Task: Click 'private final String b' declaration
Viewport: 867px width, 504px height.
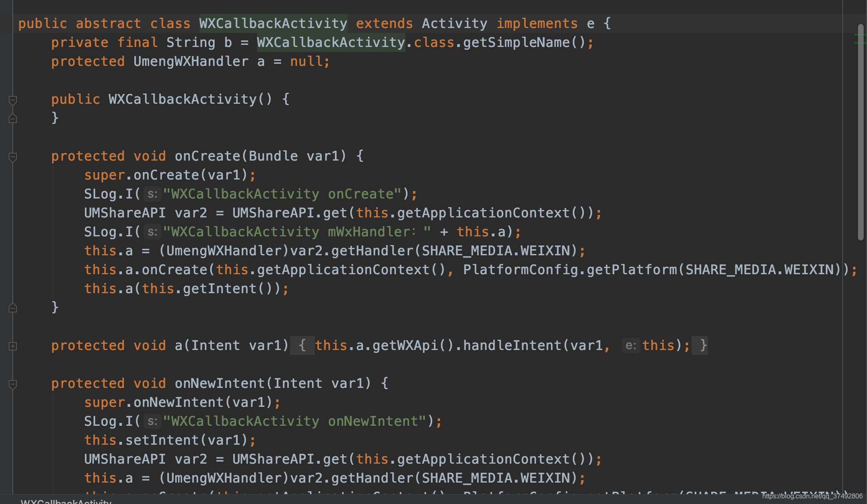Action: click(141, 42)
